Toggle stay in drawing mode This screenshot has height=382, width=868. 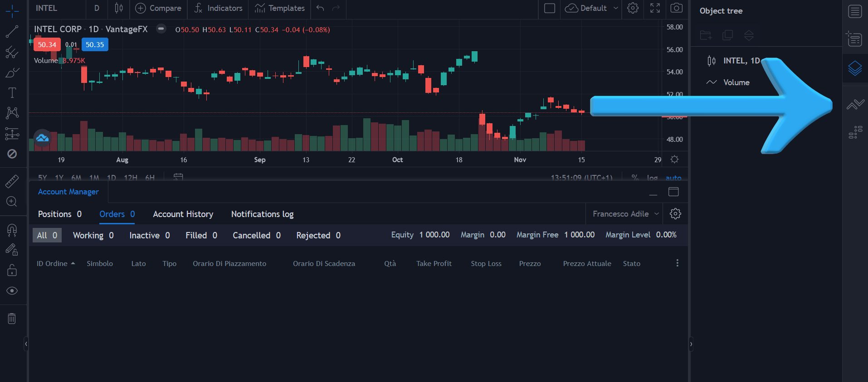click(12, 250)
